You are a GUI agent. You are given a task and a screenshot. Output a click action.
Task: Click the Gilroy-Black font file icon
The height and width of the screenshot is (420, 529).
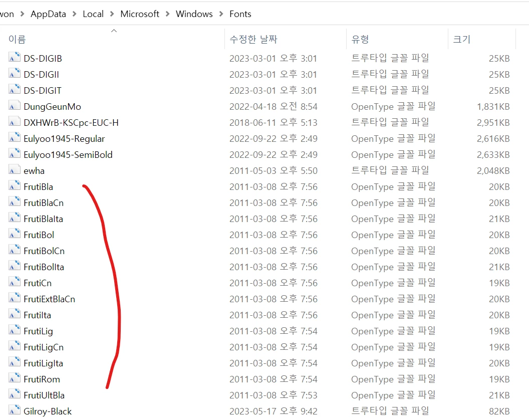pos(14,410)
